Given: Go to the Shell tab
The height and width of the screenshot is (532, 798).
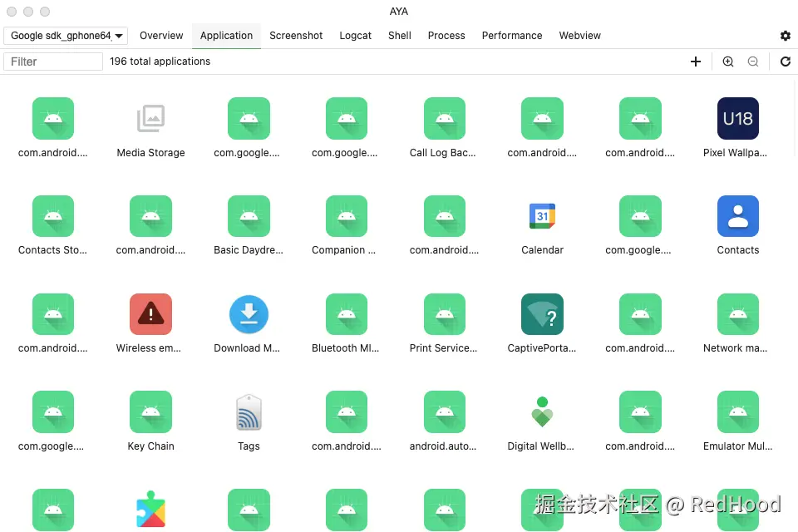Looking at the screenshot, I should [x=400, y=36].
